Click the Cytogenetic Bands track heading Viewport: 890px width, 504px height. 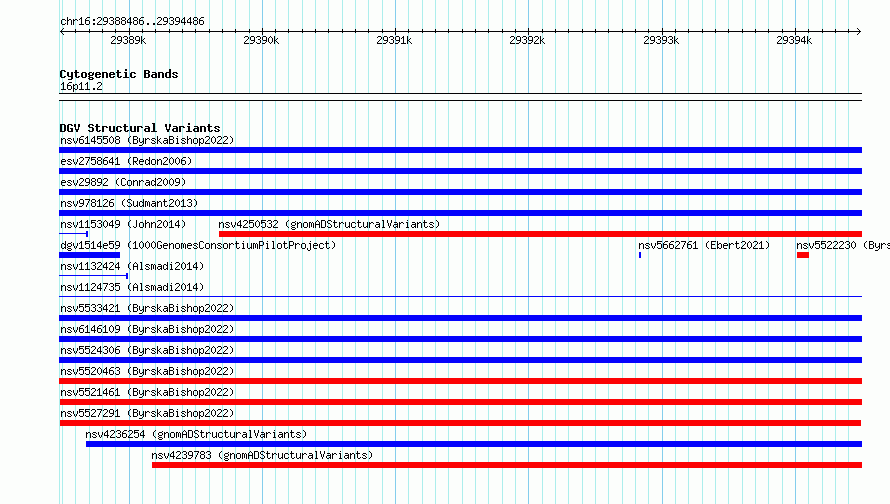(119, 74)
